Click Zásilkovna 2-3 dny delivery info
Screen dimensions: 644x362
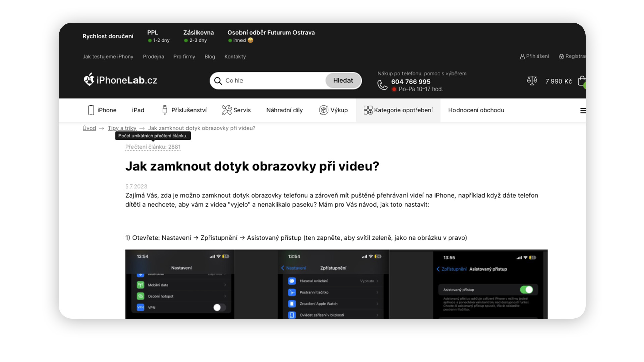[199, 36]
